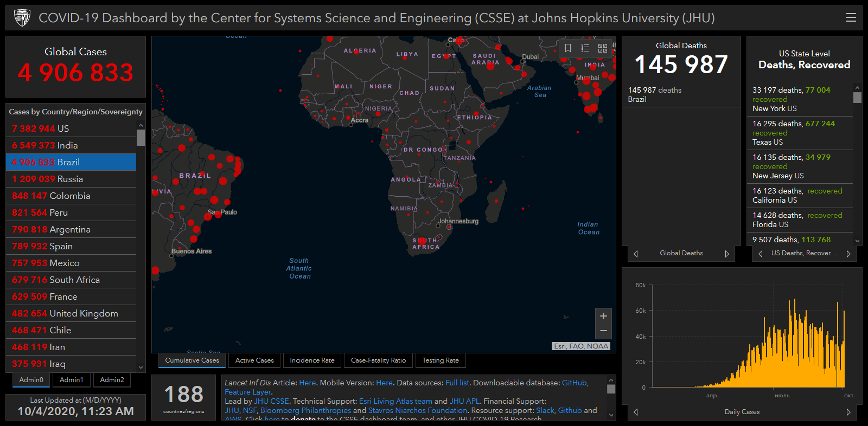Open the basemap gallery grid icon

pos(603,48)
